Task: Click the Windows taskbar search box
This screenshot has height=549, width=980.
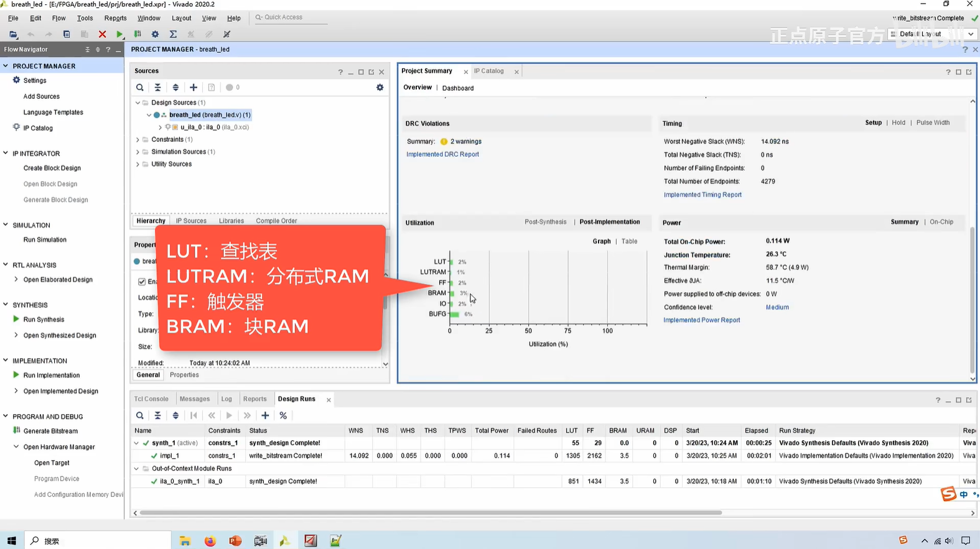Action: pos(98,541)
